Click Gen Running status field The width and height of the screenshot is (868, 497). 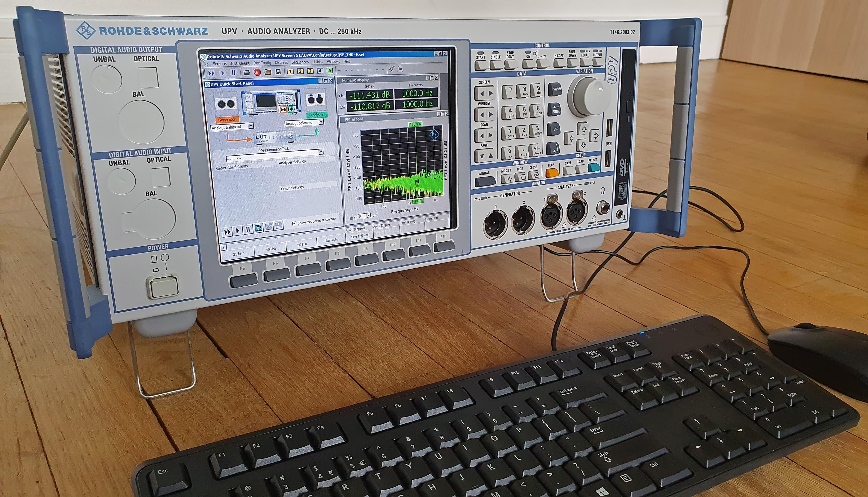coord(408,222)
